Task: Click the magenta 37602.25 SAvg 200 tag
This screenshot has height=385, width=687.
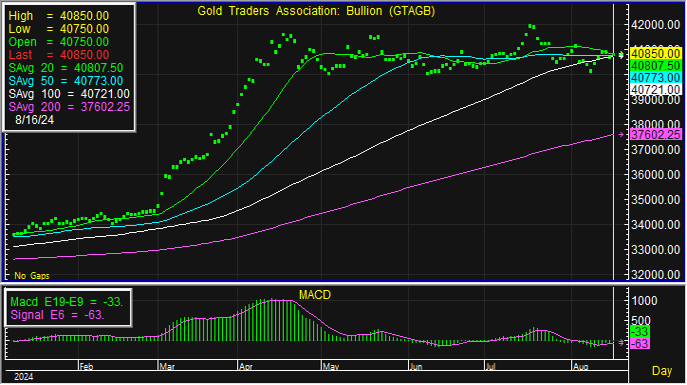Action: (x=655, y=134)
